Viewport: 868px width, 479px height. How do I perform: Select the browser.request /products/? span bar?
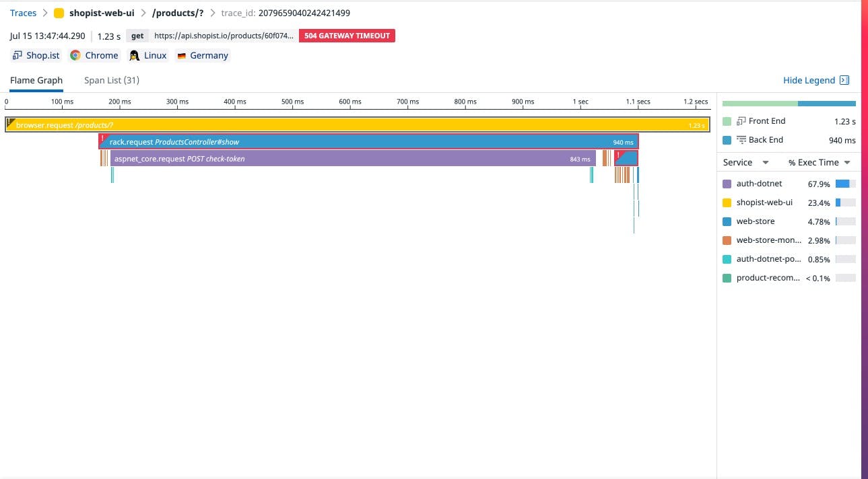coord(357,125)
